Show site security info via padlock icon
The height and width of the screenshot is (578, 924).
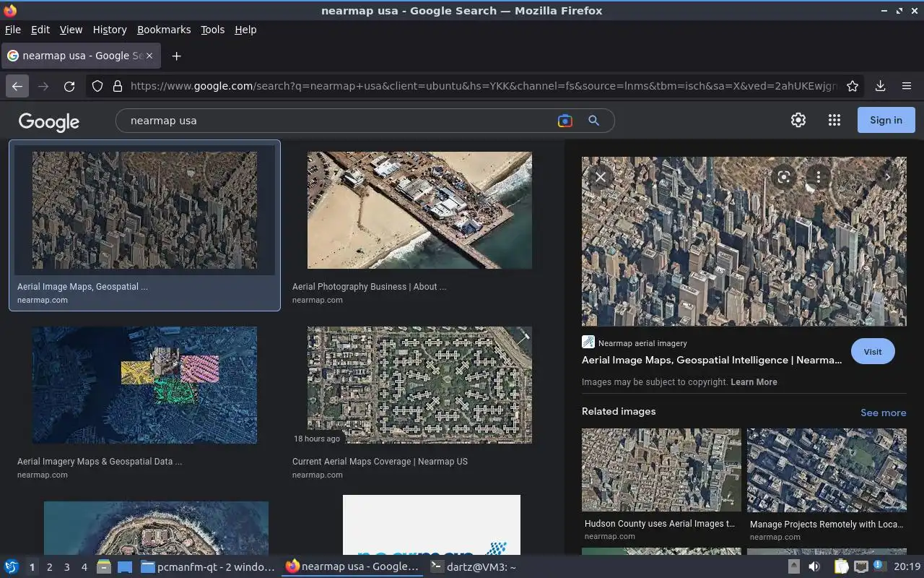point(117,86)
